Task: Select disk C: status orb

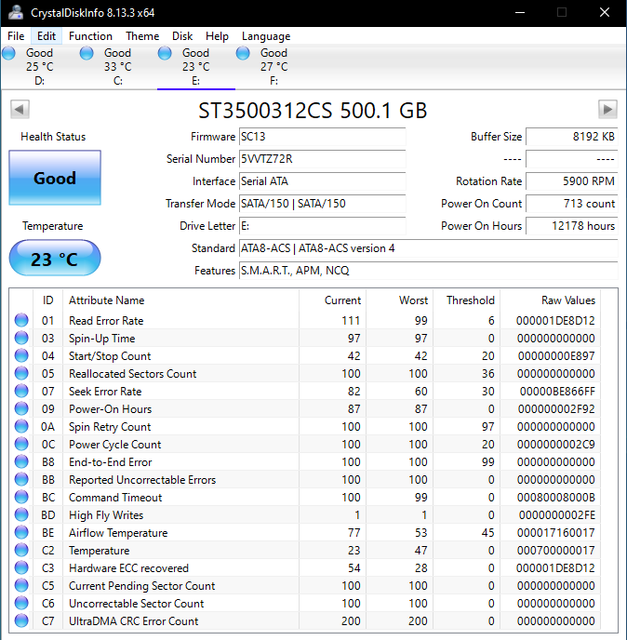Action: pyautogui.click(x=87, y=53)
